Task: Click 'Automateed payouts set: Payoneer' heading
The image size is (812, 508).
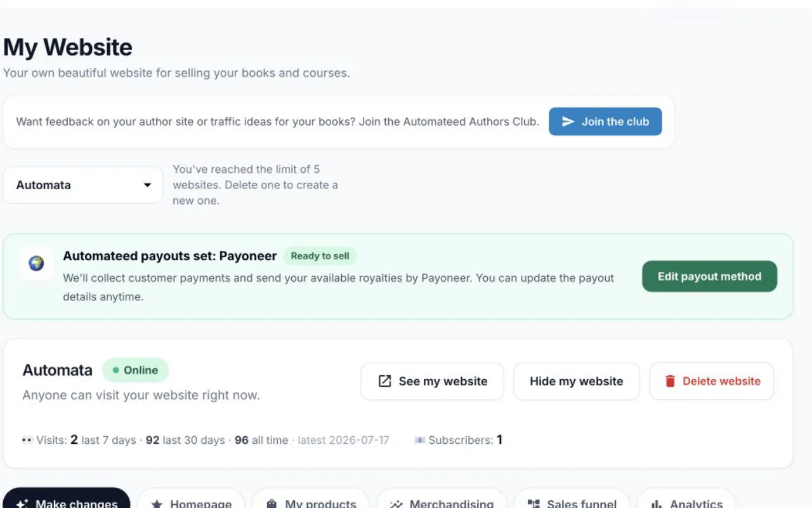Action: (170, 256)
